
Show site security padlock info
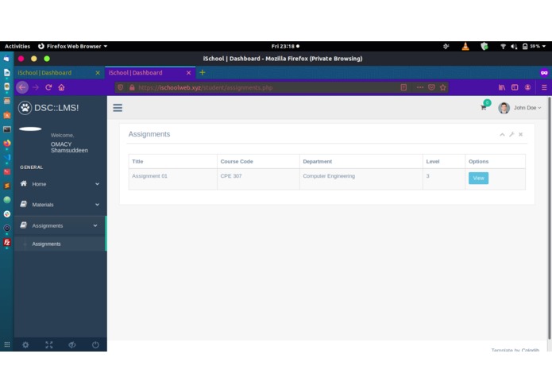(x=132, y=87)
